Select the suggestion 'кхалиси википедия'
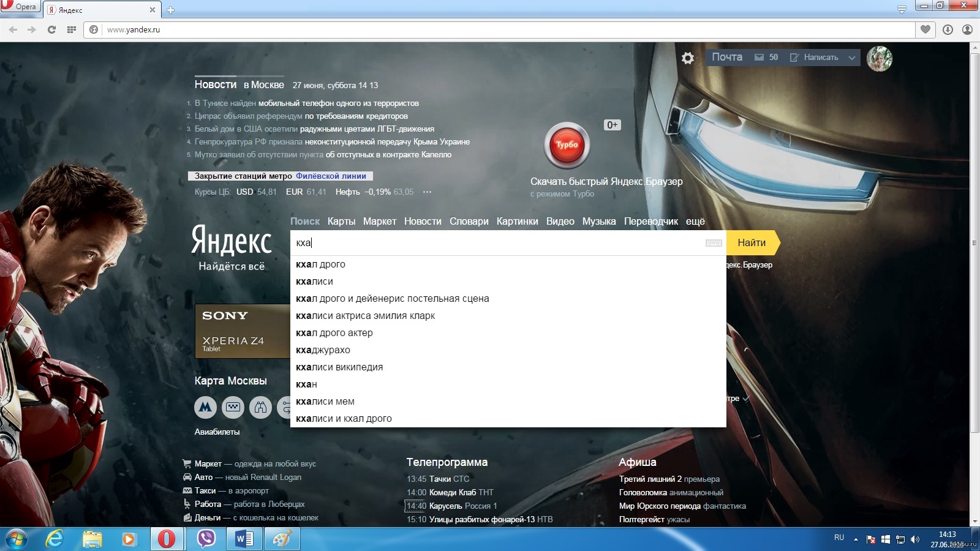 pos(339,367)
